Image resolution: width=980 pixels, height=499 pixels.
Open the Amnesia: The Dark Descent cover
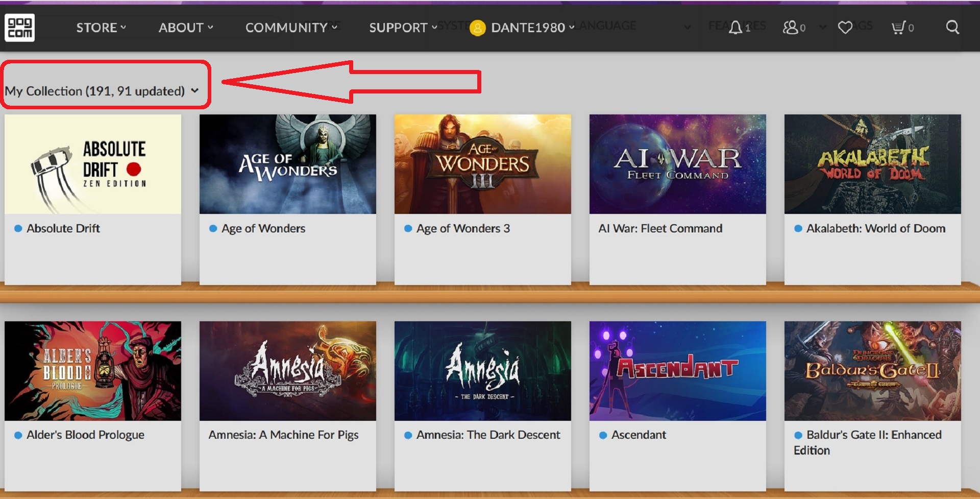point(483,371)
